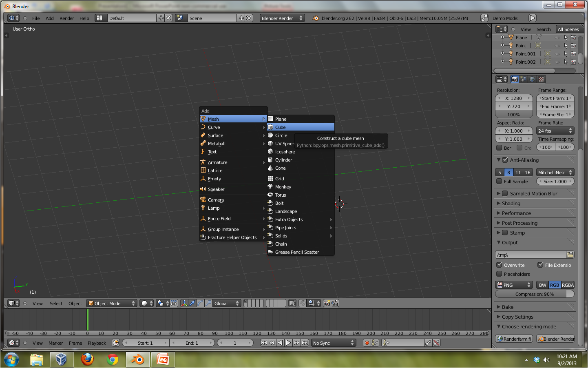Open the Curve submenu in Add menu
This screenshot has width=588, height=368.
tap(233, 127)
